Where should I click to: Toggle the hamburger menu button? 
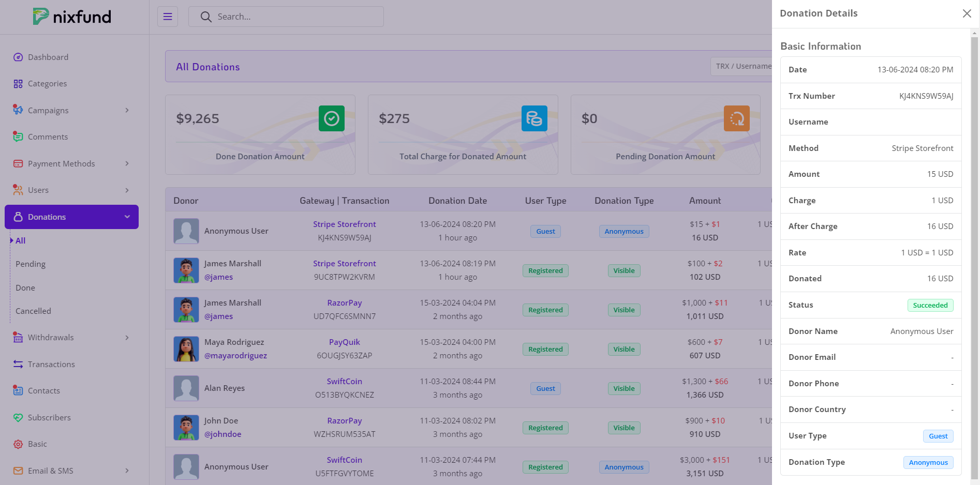[x=168, y=17]
